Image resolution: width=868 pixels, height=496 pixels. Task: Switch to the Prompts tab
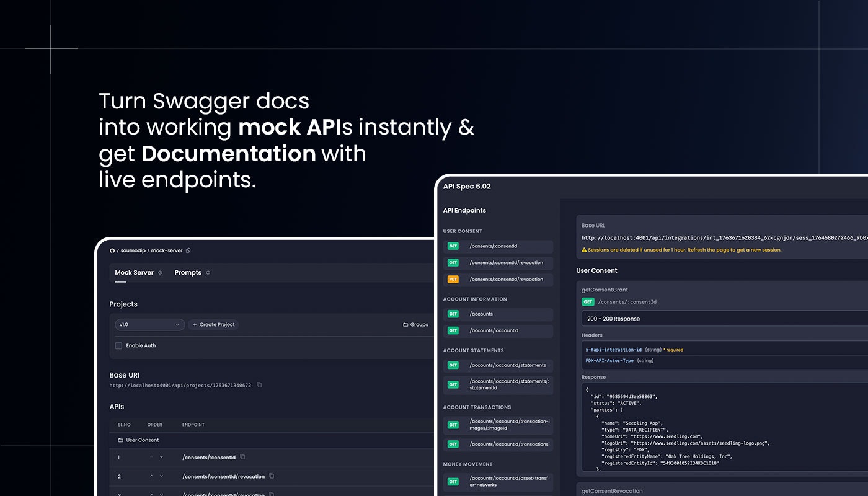point(188,272)
